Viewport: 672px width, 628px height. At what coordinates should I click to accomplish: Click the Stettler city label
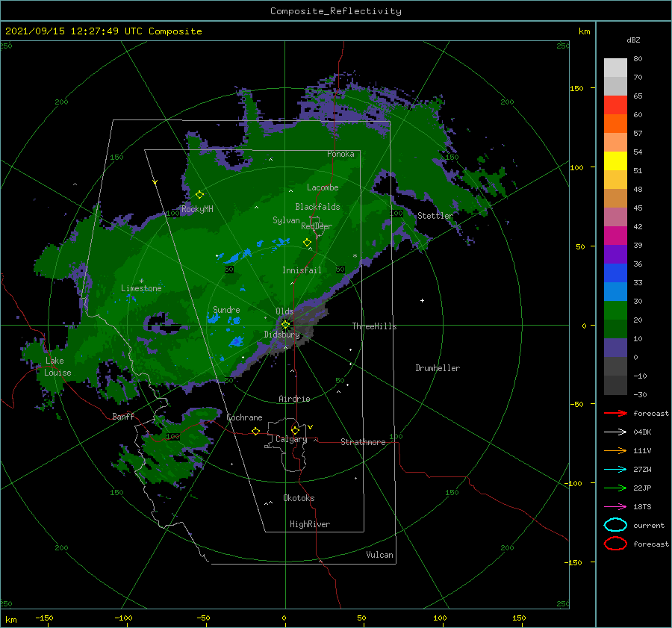tap(435, 216)
